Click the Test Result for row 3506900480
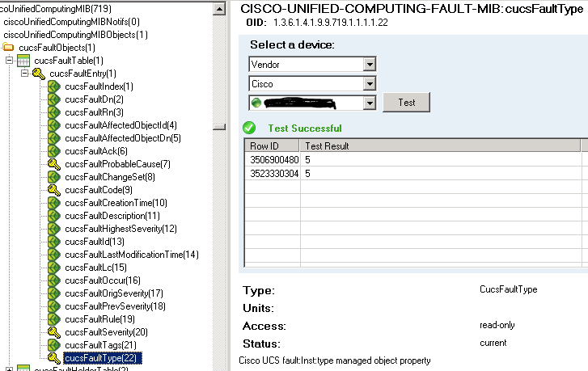Image resolution: width=588 pixels, height=371 pixels. click(x=441, y=160)
